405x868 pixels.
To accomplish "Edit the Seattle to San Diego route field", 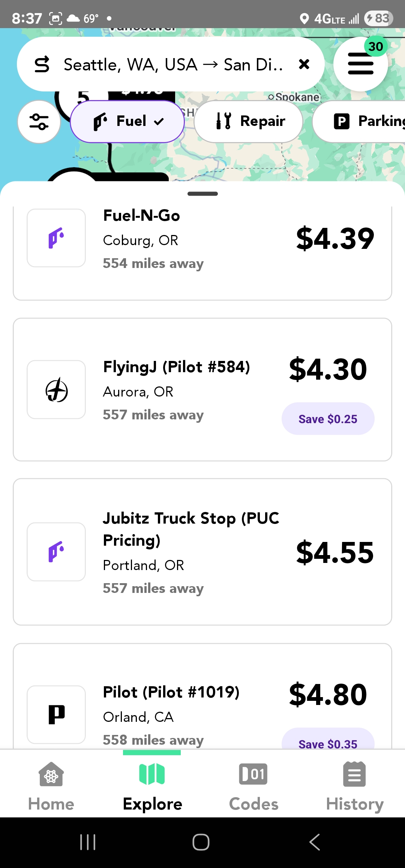I will click(x=172, y=64).
